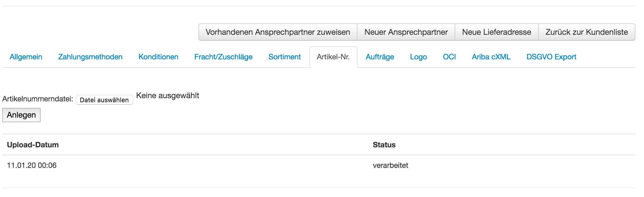Open the OCI tab
Image resolution: width=644 pixels, height=197 pixels.
click(x=449, y=57)
